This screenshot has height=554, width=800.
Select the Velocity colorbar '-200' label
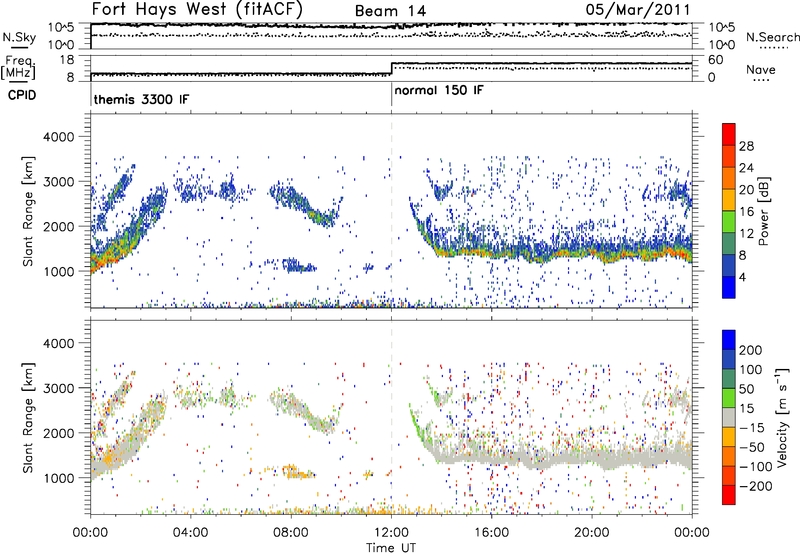tap(756, 486)
